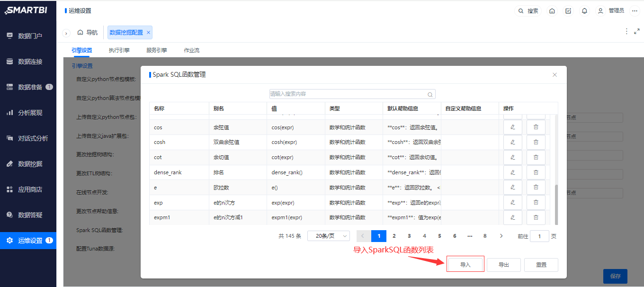Open 数据门户 in the sidebar
Viewport: 644px width, 287px height.
point(28,36)
